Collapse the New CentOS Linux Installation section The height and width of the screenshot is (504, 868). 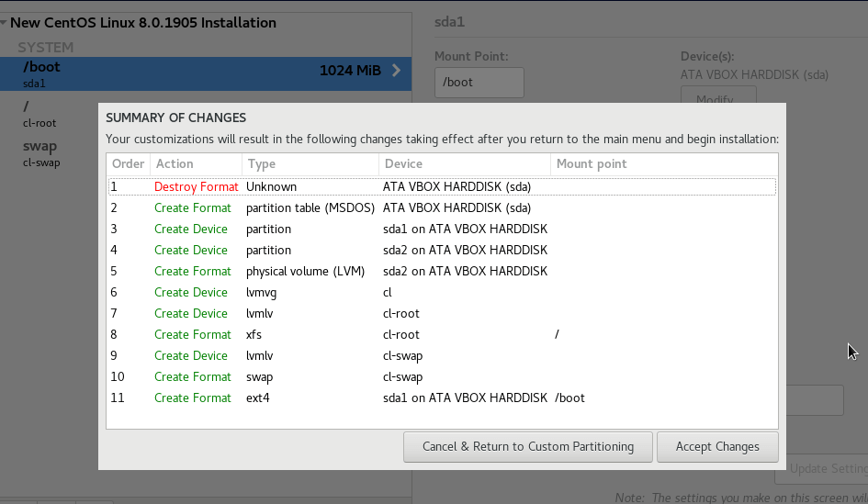click(x=4, y=23)
